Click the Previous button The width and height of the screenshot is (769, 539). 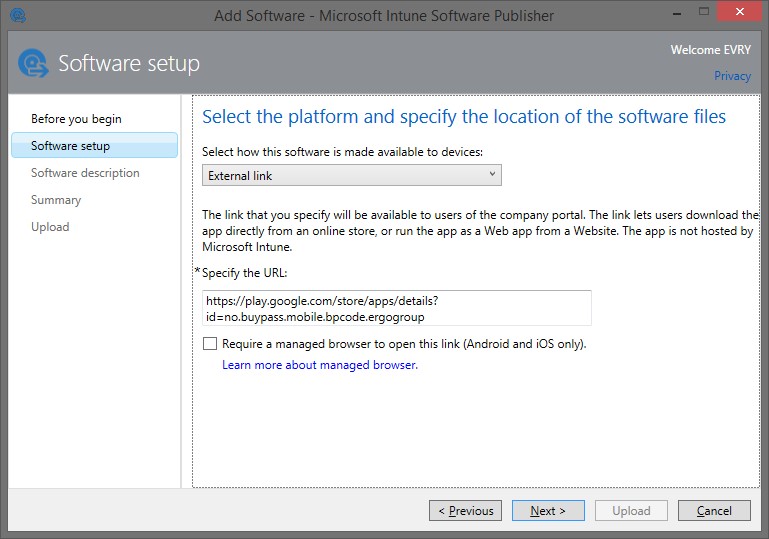tap(465, 511)
